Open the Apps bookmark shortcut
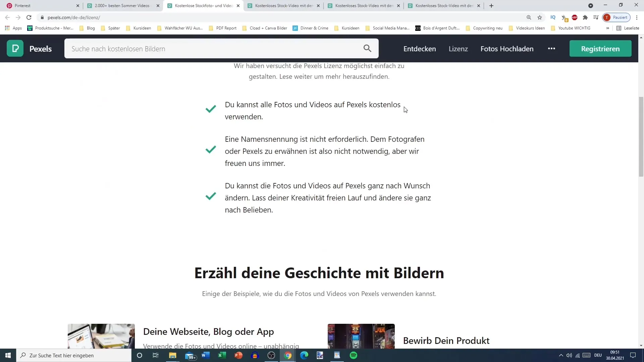Viewport: 644px width, 362px height. [13, 28]
